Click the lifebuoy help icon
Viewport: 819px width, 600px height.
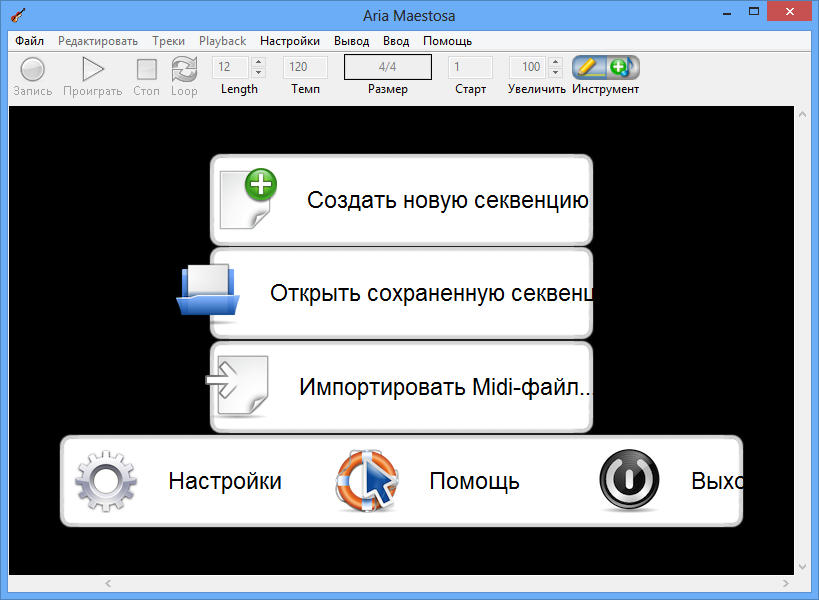[x=367, y=480]
